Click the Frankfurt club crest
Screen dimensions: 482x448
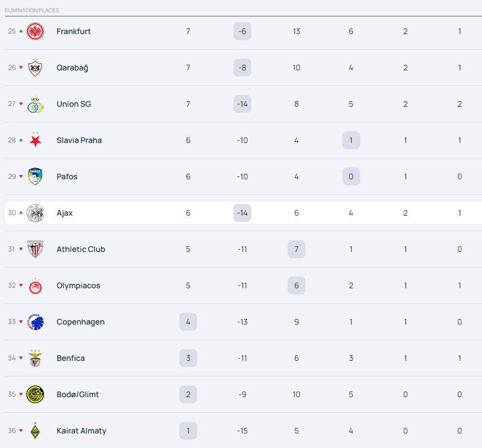[35, 31]
